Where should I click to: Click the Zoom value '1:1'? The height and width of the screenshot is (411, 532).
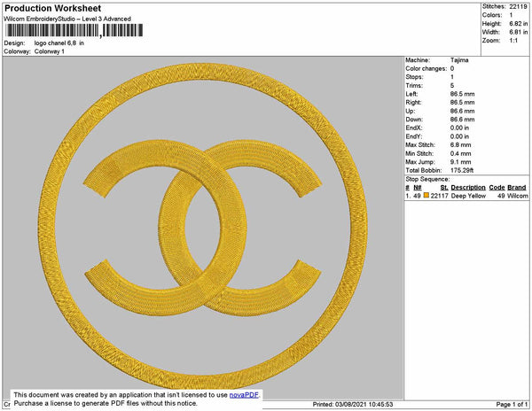click(513, 41)
